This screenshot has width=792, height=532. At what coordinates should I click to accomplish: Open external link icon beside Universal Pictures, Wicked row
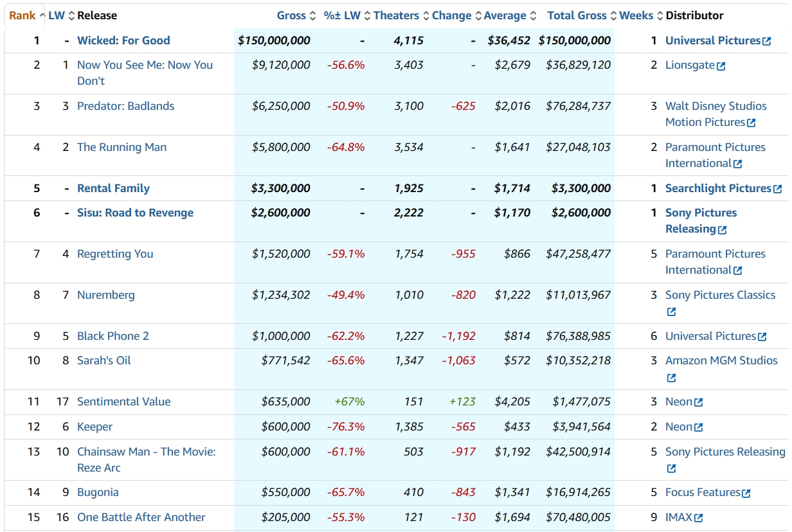767,41
